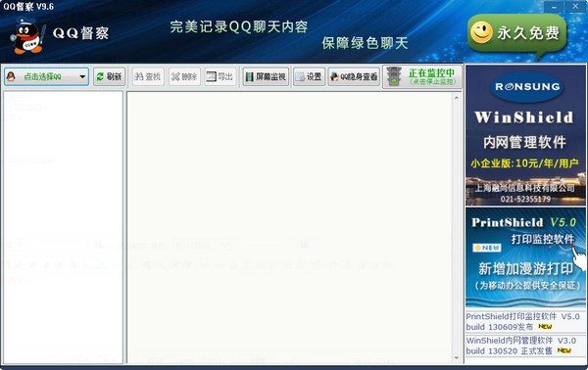Click the traffic light monitoring icon
The width and height of the screenshot is (588, 370).
[x=394, y=76]
